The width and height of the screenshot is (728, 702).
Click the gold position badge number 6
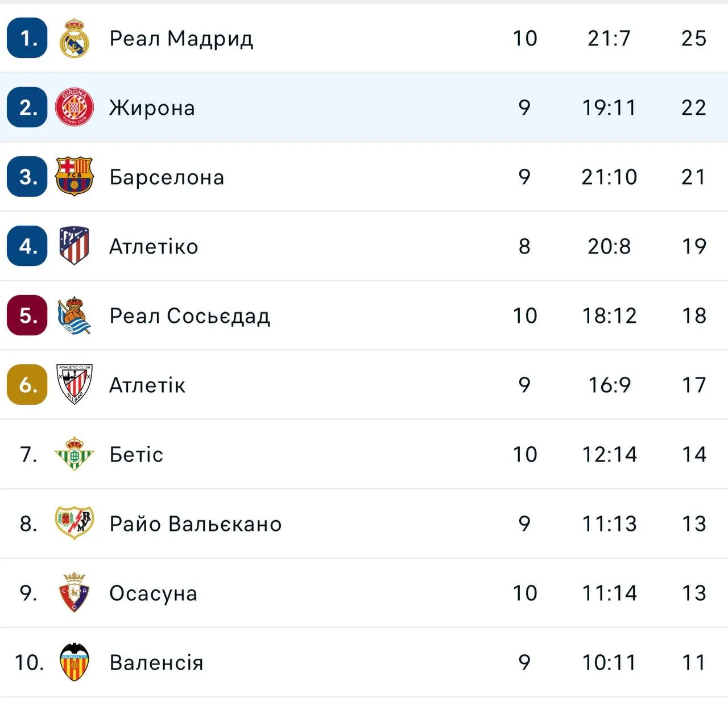click(x=27, y=385)
